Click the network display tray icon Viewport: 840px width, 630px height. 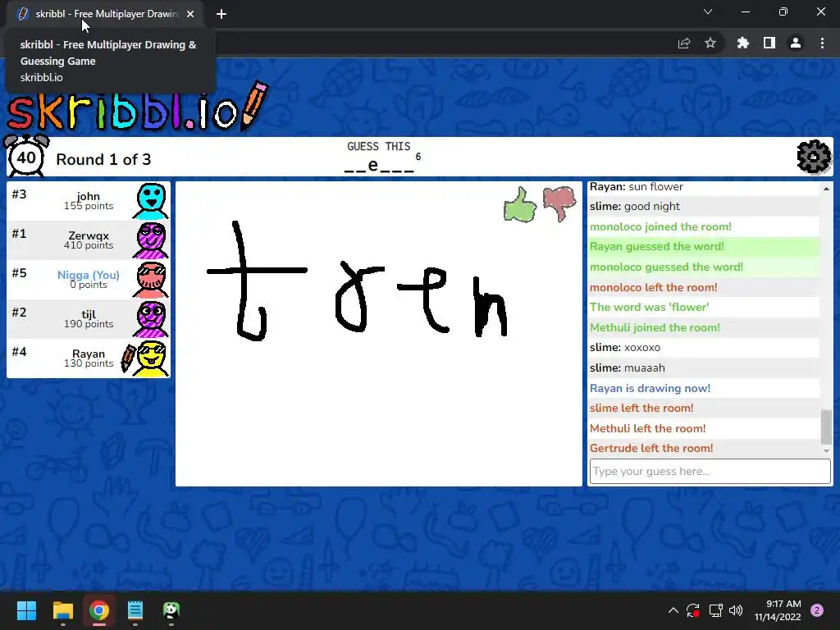tap(715, 610)
